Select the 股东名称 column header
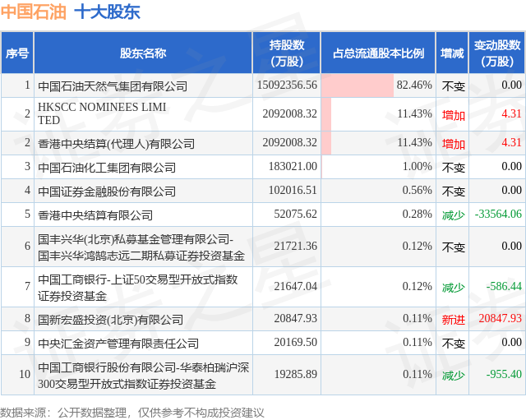Image resolution: width=526 pixels, height=420 pixels. click(143, 53)
